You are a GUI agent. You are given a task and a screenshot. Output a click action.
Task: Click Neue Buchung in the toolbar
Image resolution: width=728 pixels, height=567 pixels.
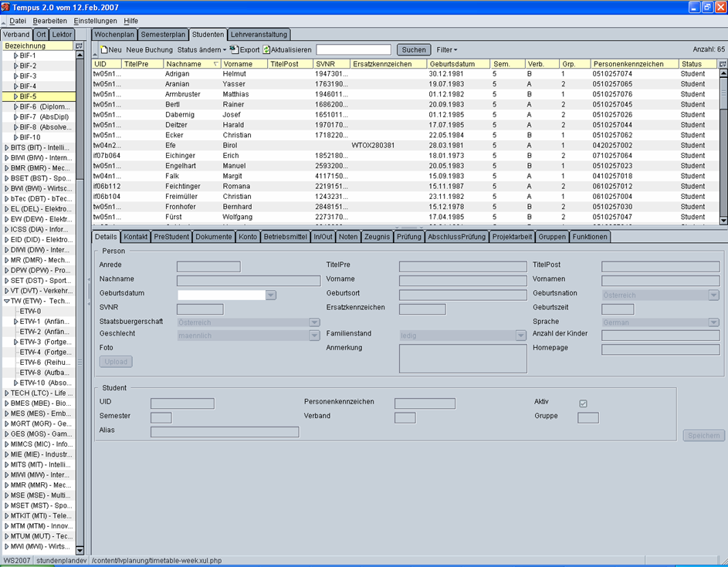click(149, 50)
